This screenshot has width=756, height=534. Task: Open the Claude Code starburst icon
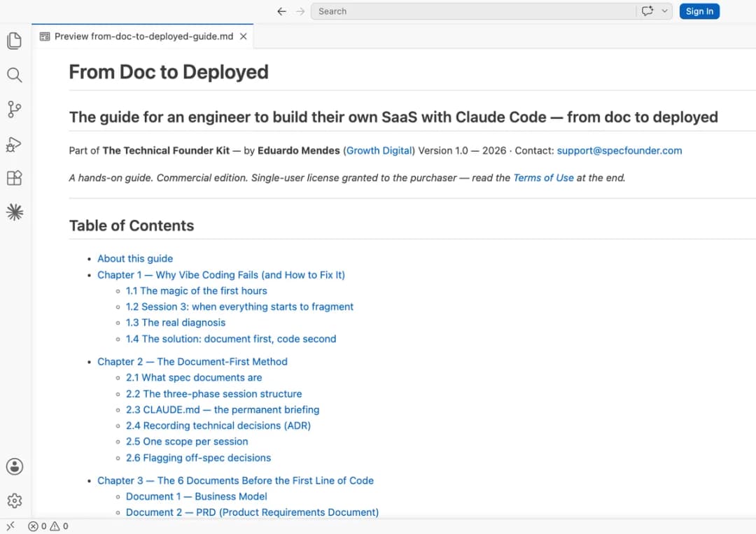pyautogui.click(x=15, y=212)
